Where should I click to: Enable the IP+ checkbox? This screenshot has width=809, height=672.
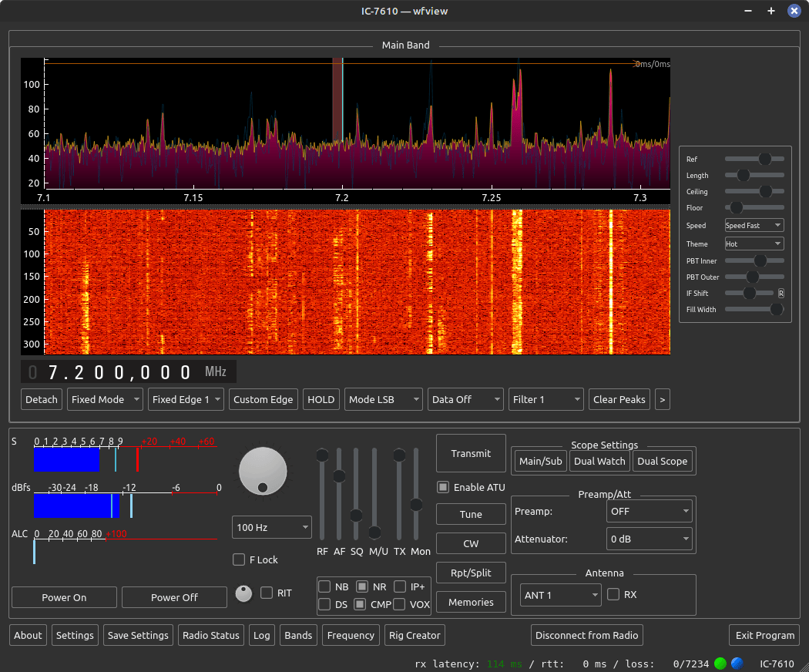400,586
